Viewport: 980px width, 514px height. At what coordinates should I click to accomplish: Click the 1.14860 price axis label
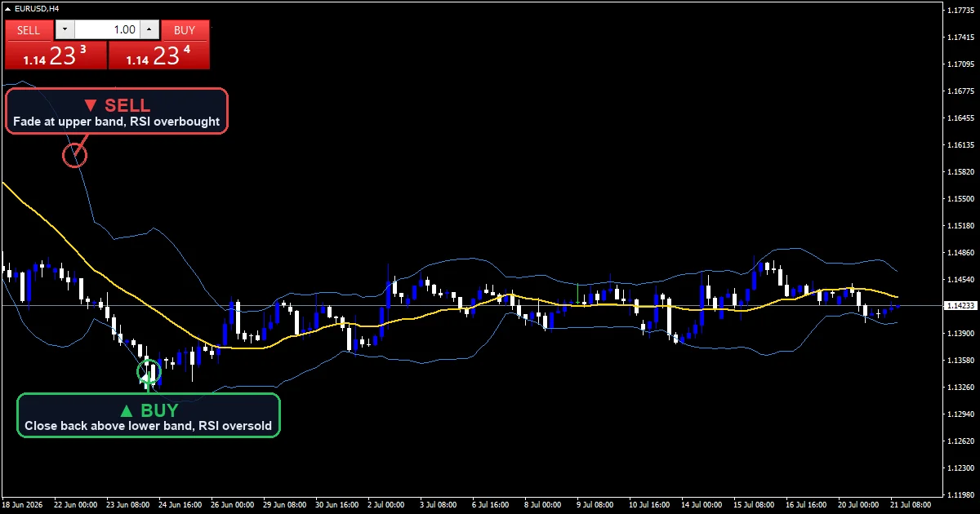tap(960, 252)
